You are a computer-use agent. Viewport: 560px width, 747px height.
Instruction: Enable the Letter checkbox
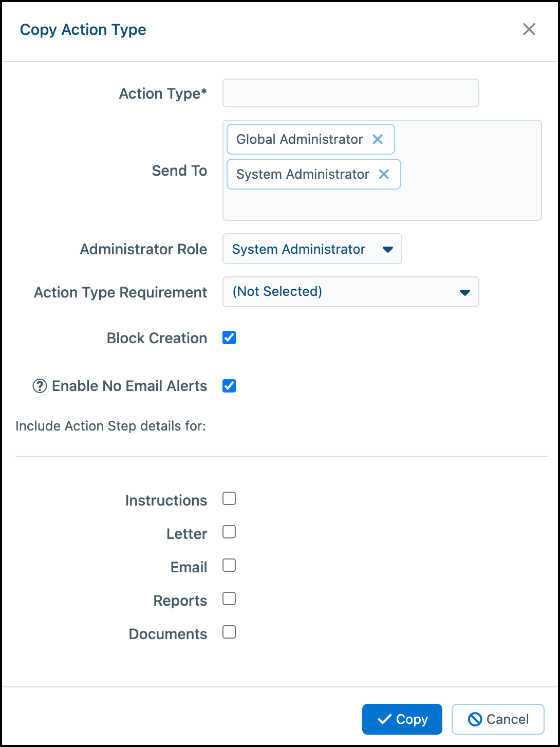click(229, 532)
